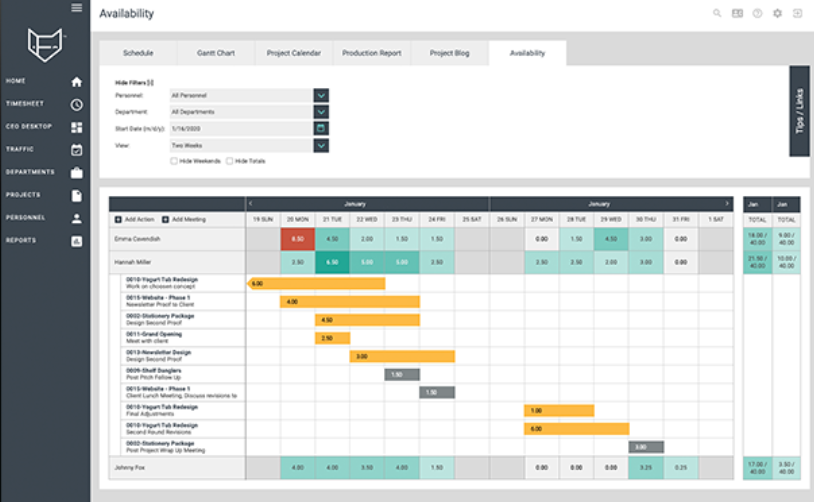This screenshot has height=502, width=814.
Task: Click the search magnifier icon at top
Action: click(717, 13)
